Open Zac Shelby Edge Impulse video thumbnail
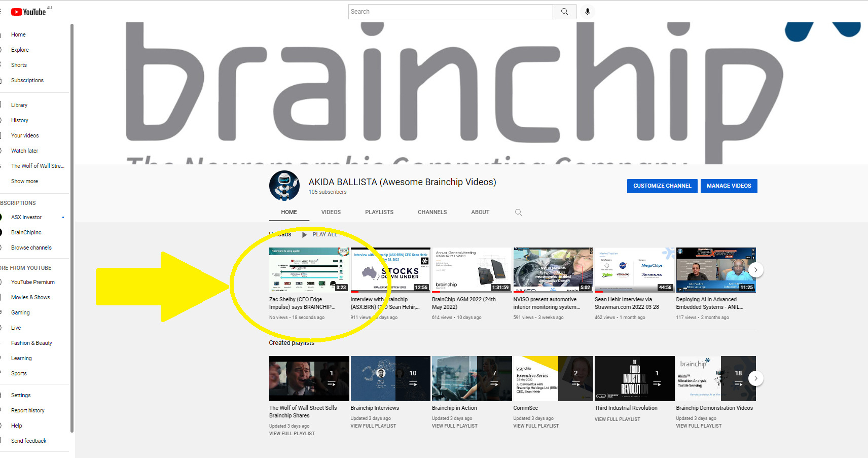This screenshot has width=868, height=458. 309,270
